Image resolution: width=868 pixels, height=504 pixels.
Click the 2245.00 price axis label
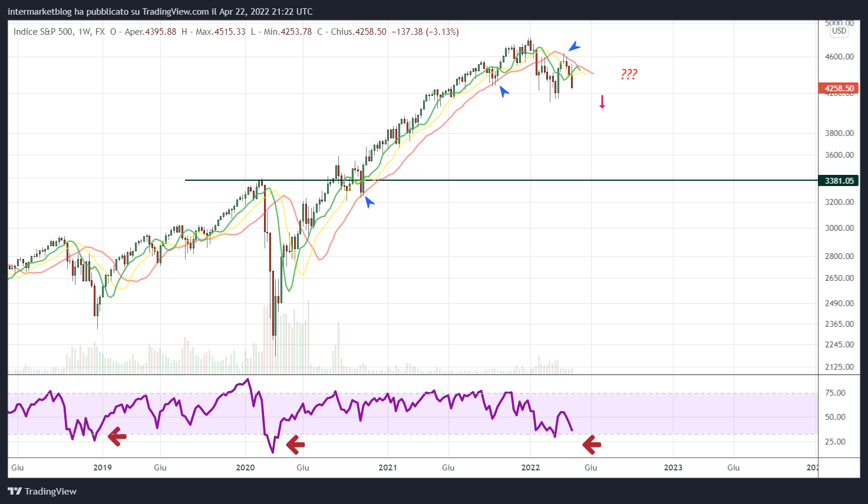click(x=839, y=344)
